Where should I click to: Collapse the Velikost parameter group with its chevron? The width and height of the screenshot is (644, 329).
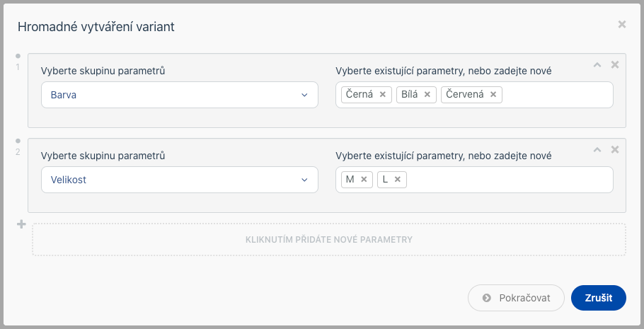pyautogui.click(x=597, y=149)
